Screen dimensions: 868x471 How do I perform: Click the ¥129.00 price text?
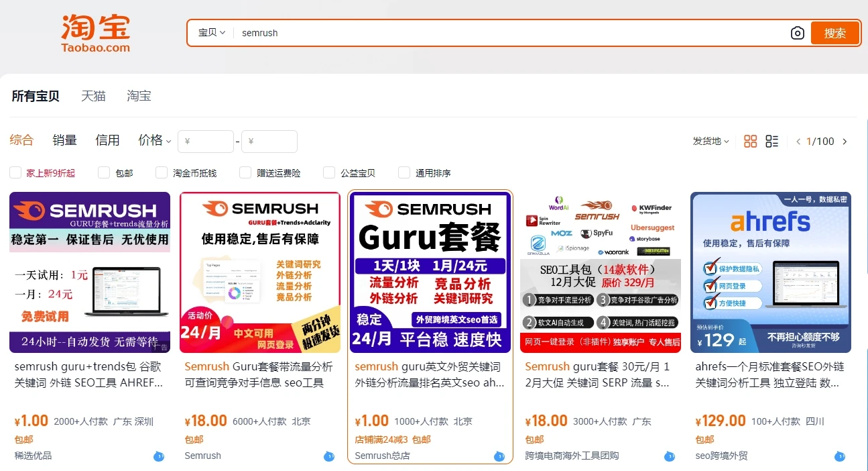pos(721,421)
